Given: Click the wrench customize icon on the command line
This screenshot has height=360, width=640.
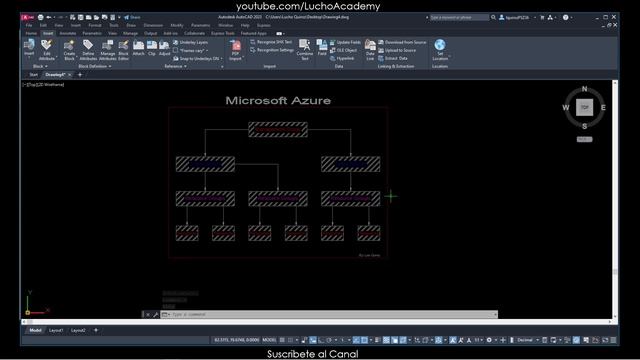Looking at the screenshot, I should (x=156, y=315).
